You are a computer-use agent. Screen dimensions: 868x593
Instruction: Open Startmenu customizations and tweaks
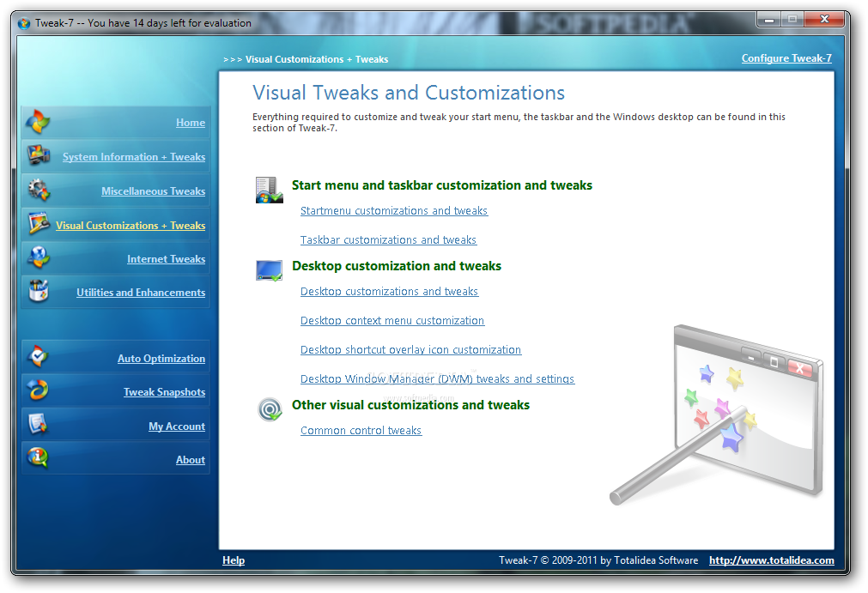(394, 211)
